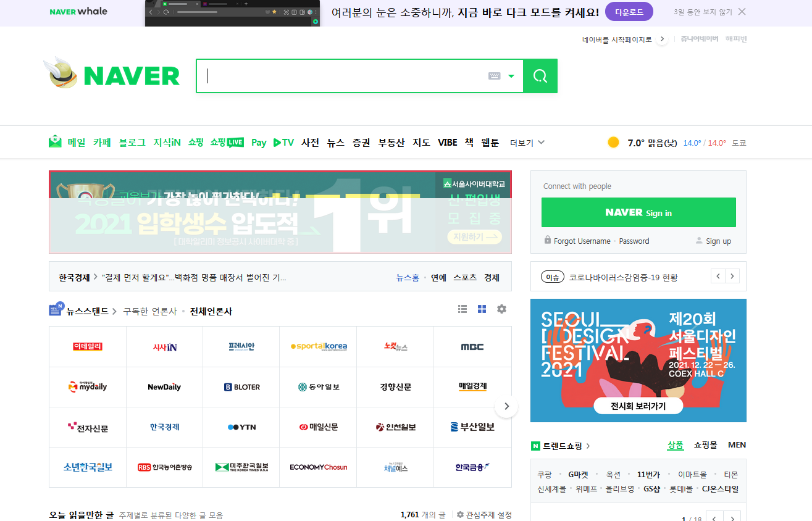Click the sportalkorea press logo
The height and width of the screenshot is (521, 812).
(x=318, y=347)
